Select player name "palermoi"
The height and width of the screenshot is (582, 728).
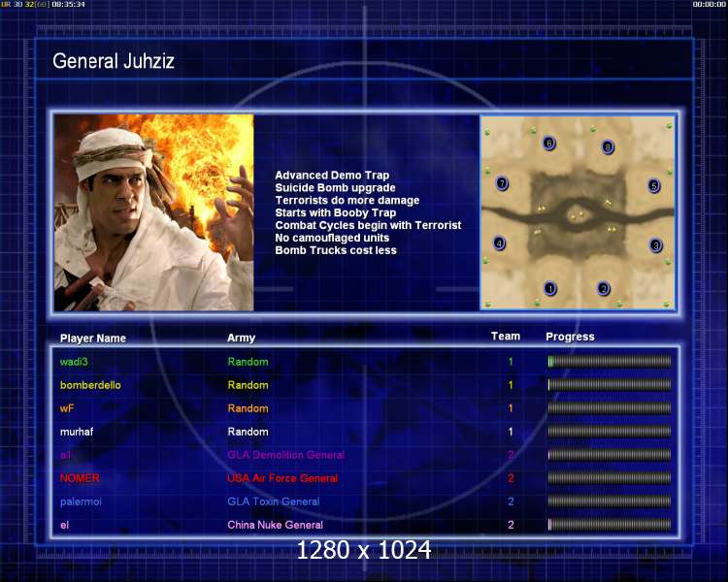point(81,501)
